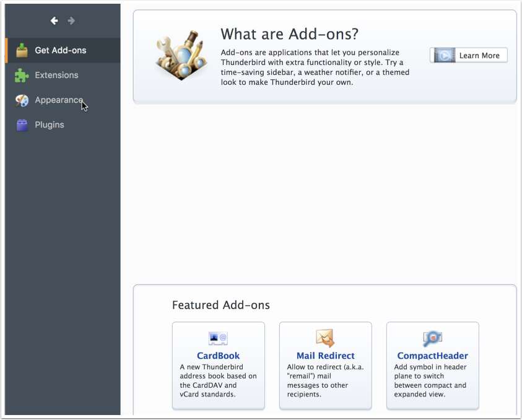Open the Mail Redirect add-on link
The width and height of the screenshot is (522, 420).
325,356
